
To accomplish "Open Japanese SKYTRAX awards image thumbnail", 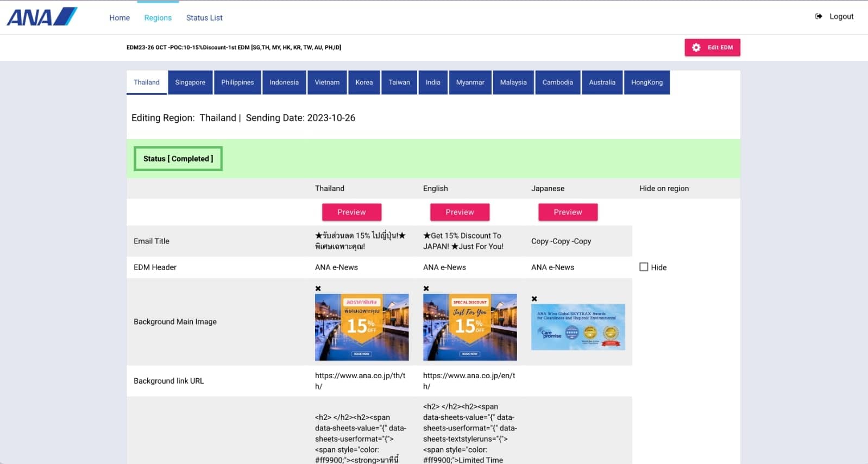I will click(x=578, y=327).
